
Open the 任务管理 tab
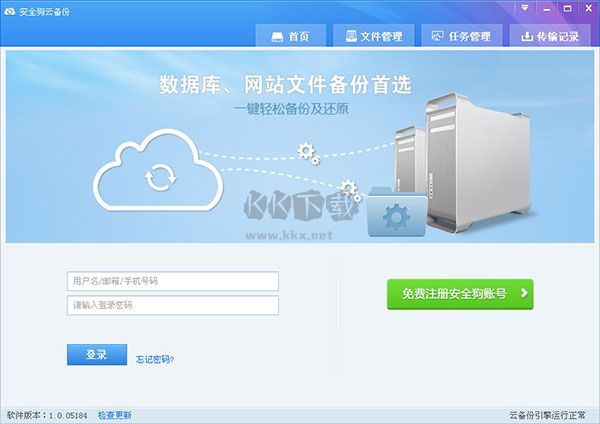point(461,36)
